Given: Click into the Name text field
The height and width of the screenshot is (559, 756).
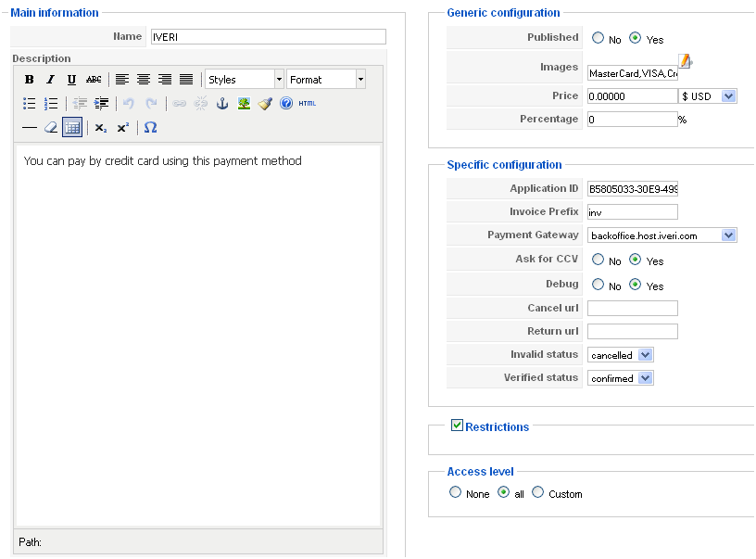Looking at the screenshot, I should point(268,37).
